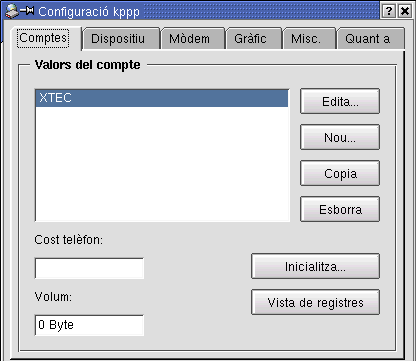The height and width of the screenshot is (361, 416).
Task: Select the XTEC account in the list
Action: coord(162,98)
